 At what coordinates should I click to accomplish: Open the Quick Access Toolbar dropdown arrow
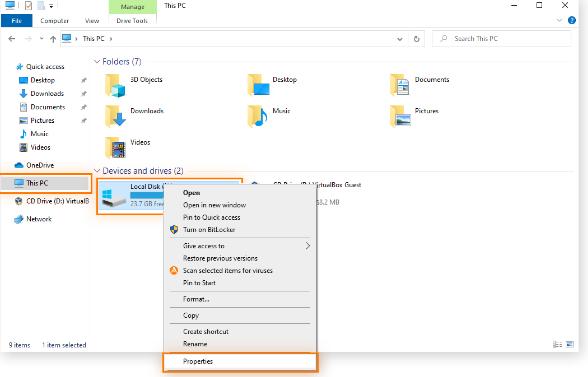point(51,6)
